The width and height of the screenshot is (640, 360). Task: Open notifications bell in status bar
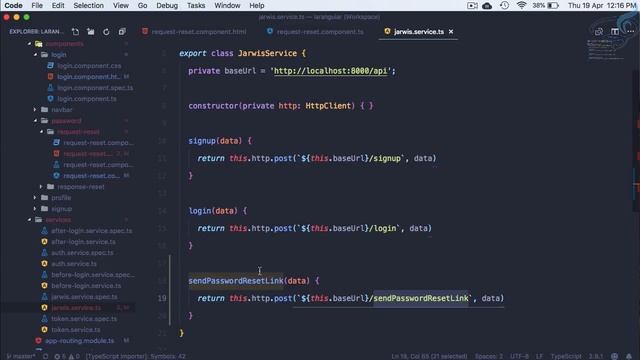click(629, 356)
